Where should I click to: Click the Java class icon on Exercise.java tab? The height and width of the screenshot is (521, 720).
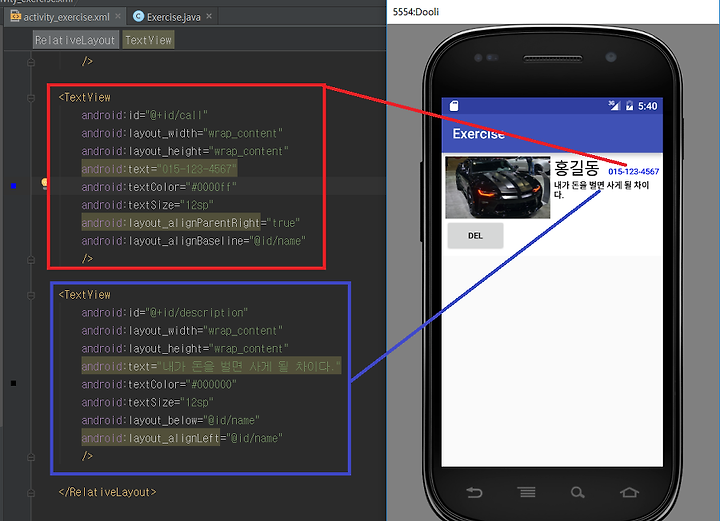tap(138, 17)
